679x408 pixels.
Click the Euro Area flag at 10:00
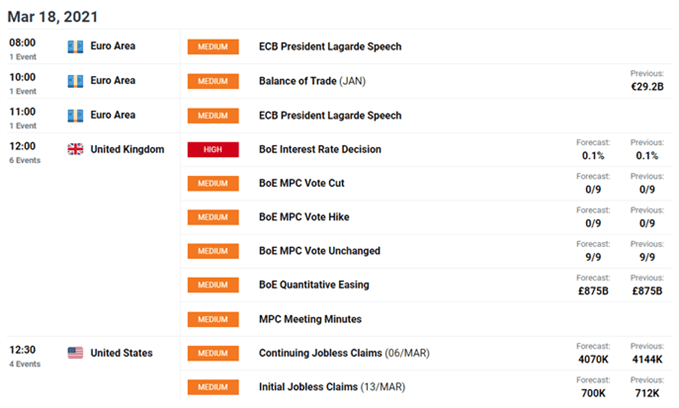pos(75,81)
